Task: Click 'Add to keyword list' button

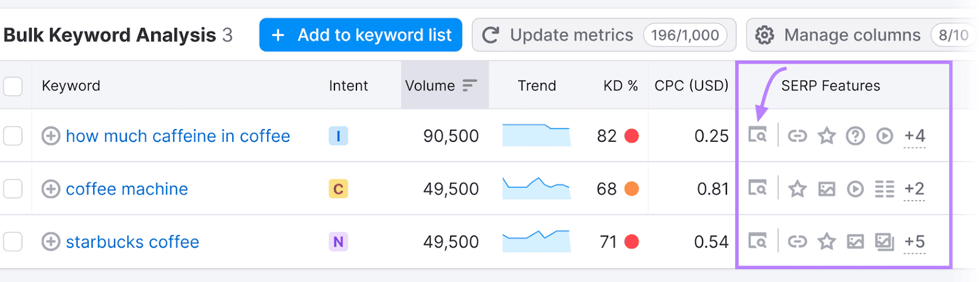Action: click(361, 35)
